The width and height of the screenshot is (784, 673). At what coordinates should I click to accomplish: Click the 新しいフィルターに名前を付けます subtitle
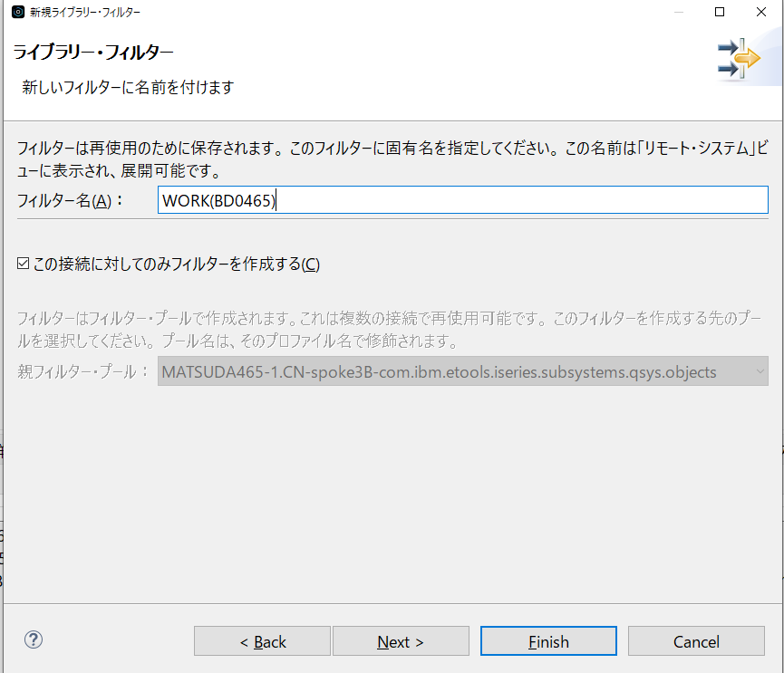(128, 88)
